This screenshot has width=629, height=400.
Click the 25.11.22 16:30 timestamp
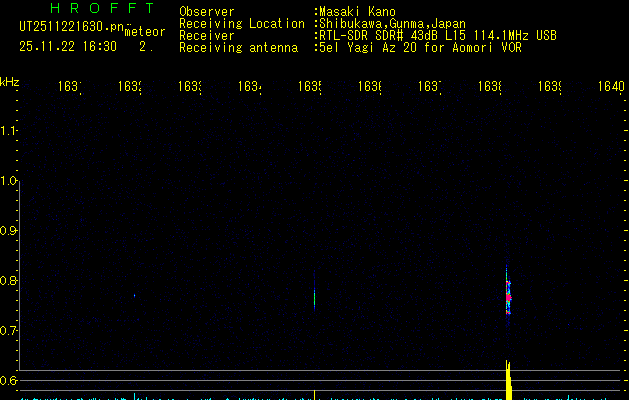click(x=68, y=47)
